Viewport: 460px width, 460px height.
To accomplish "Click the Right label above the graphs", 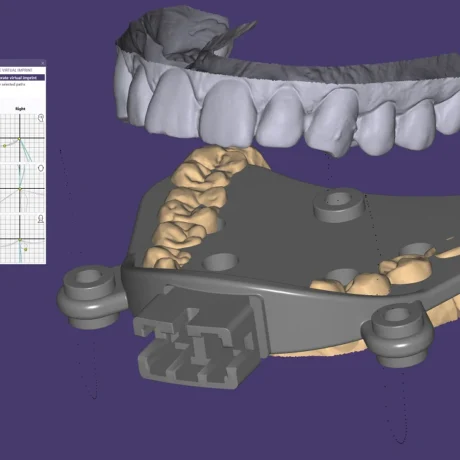I will click(x=20, y=109).
